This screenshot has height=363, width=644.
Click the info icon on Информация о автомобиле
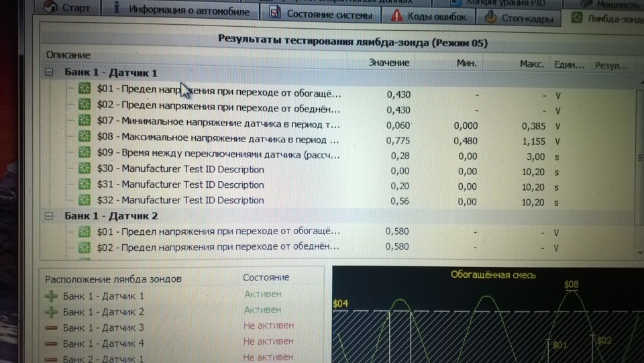coord(117,8)
